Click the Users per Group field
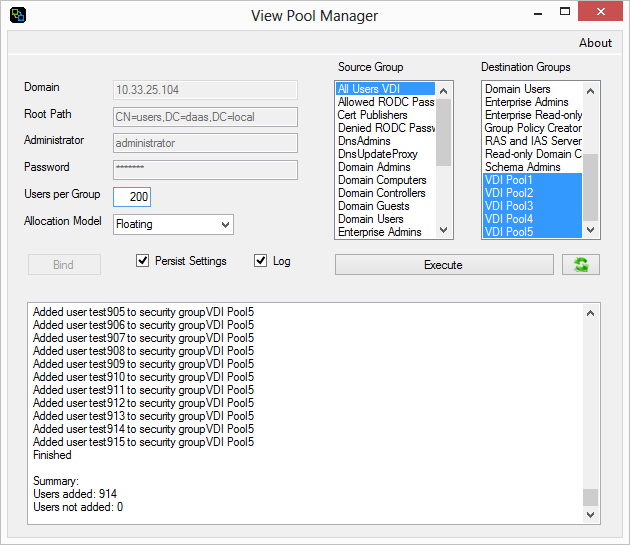This screenshot has height=545, width=630. click(x=132, y=197)
